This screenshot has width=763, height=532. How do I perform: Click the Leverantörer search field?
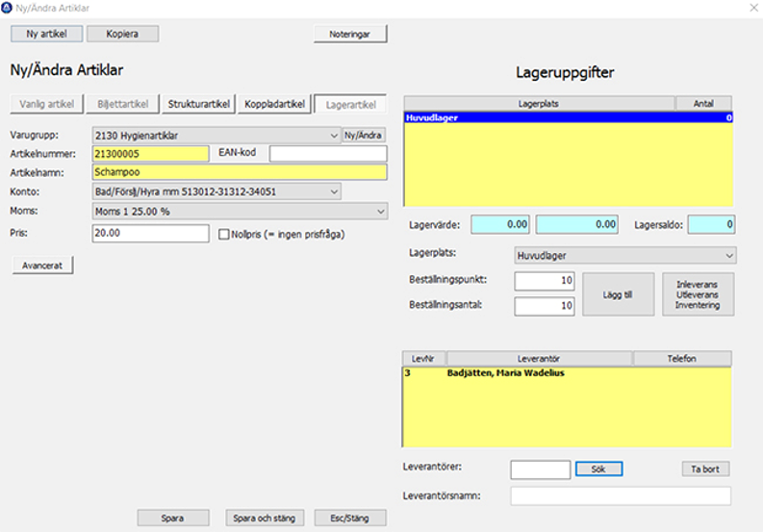tap(540, 469)
